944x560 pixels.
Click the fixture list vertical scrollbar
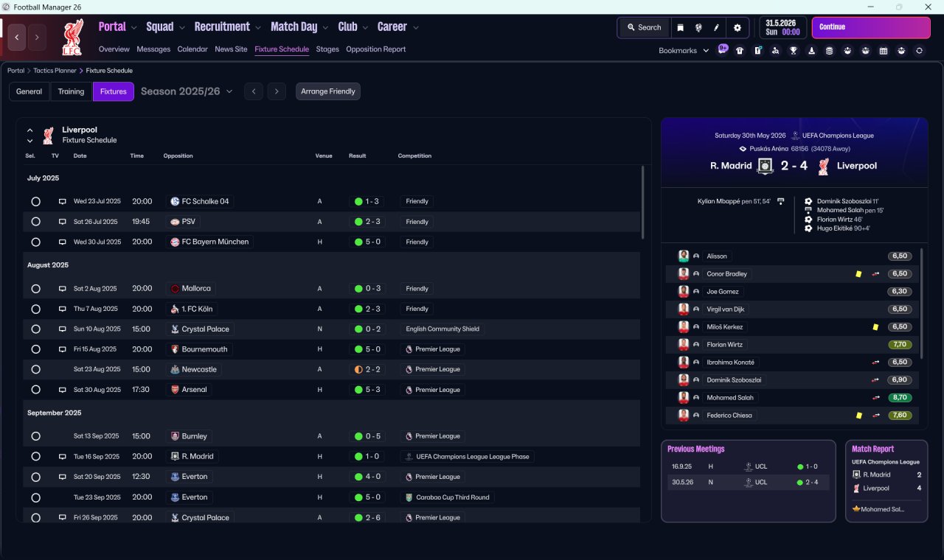(643, 203)
